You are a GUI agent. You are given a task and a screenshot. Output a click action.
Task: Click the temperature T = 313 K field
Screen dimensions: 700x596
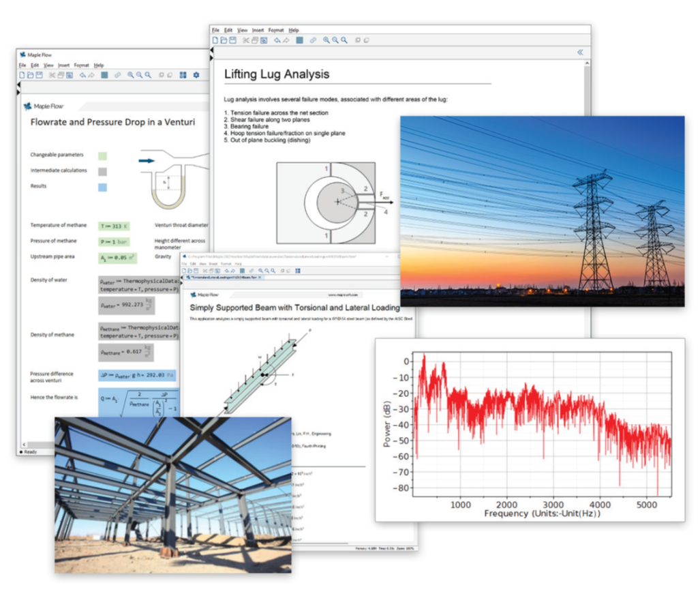pyautogui.click(x=114, y=226)
